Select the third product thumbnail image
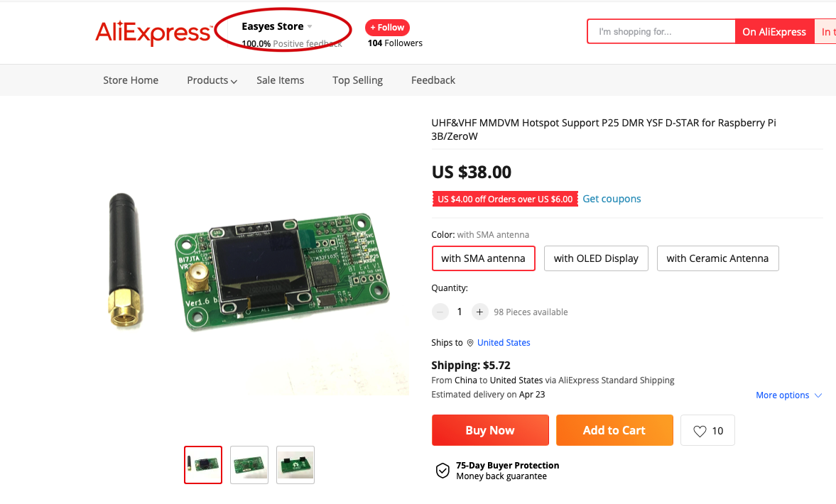The width and height of the screenshot is (836, 504). [x=295, y=465]
